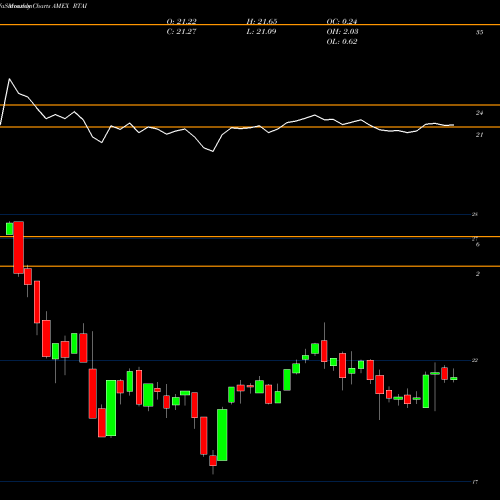Click the 'OH: 2.03' reading
The width and height of the screenshot is (500, 500).
pyautogui.click(x=342, y=31)
